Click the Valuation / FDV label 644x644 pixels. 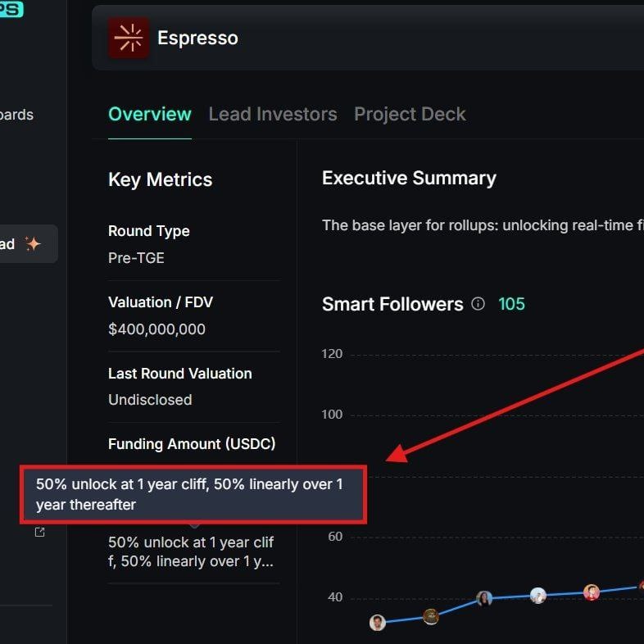[160, 302]
